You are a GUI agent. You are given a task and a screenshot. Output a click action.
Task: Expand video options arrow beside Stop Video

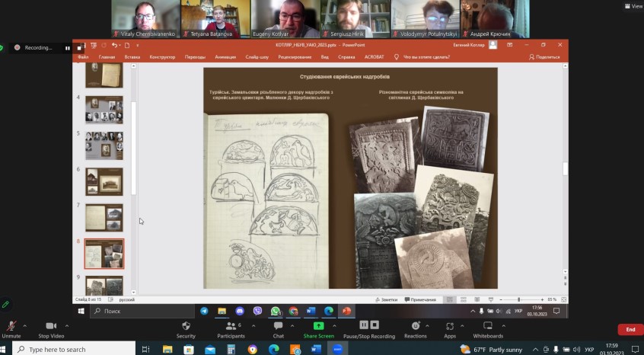[x=65, y=326]
